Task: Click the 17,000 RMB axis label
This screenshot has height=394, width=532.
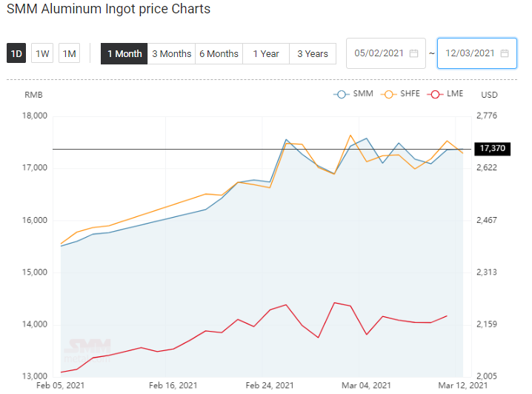Action: [x=35, y=167]
